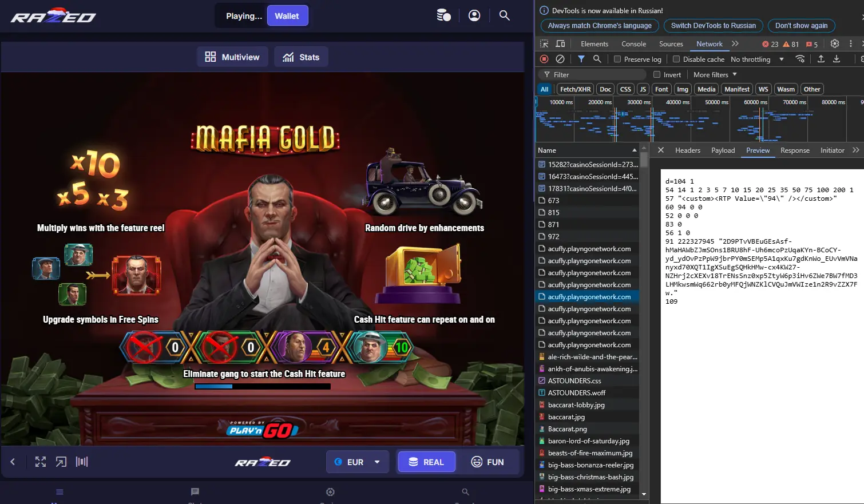864x504 pixels.
Task: Select the All request type filter
Action: coord(545,89)
